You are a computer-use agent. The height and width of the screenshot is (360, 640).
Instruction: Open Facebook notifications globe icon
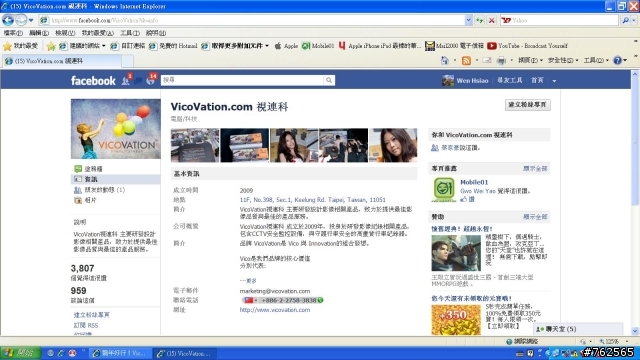150,80
